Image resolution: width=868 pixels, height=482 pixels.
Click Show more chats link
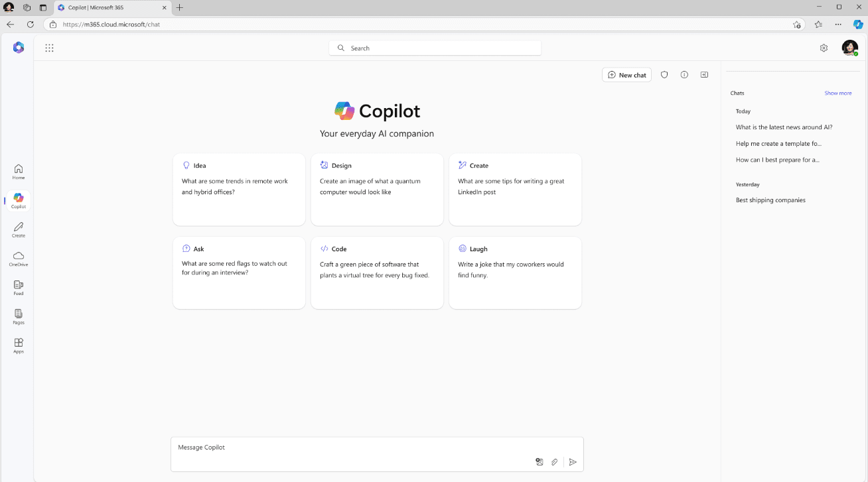838,93
